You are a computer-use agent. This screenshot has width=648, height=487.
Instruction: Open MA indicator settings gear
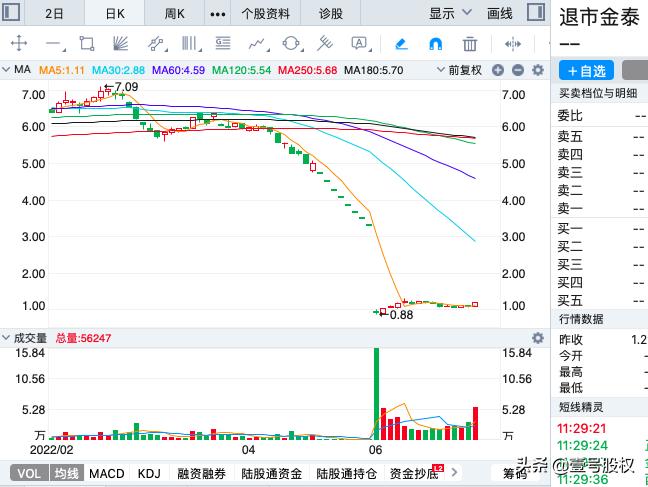click(538, 70)
